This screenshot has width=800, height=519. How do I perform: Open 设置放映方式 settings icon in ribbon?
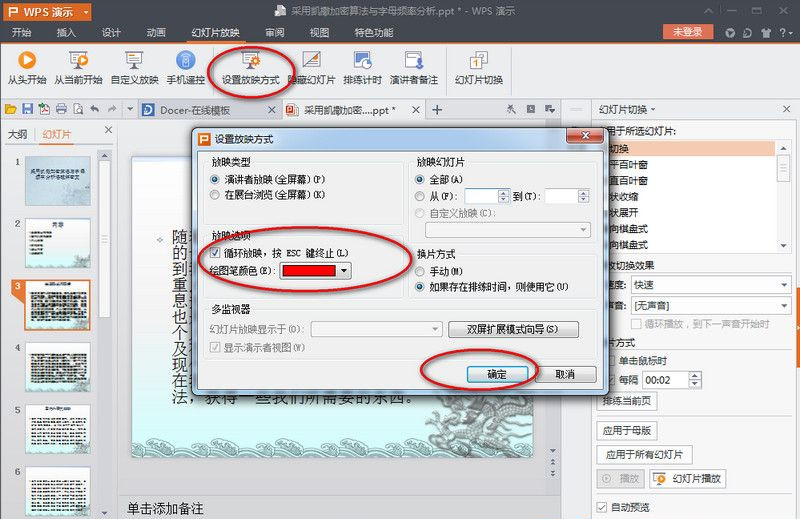[250, 61]
